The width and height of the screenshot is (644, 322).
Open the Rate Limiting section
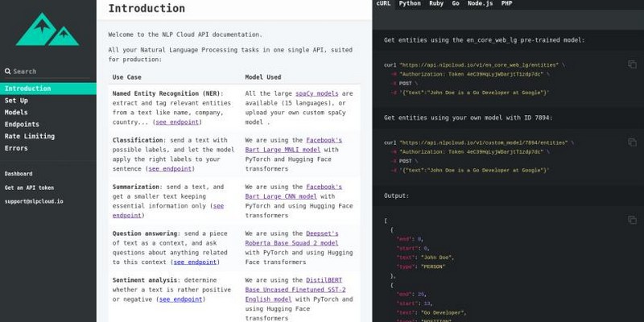tap(30, 136)
